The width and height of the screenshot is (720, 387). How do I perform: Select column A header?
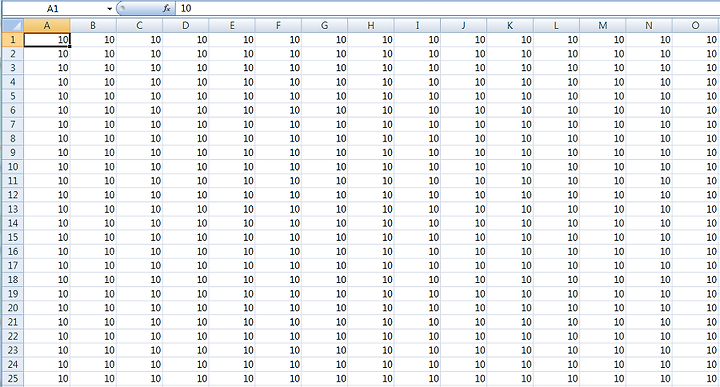[x=47, y=25]
